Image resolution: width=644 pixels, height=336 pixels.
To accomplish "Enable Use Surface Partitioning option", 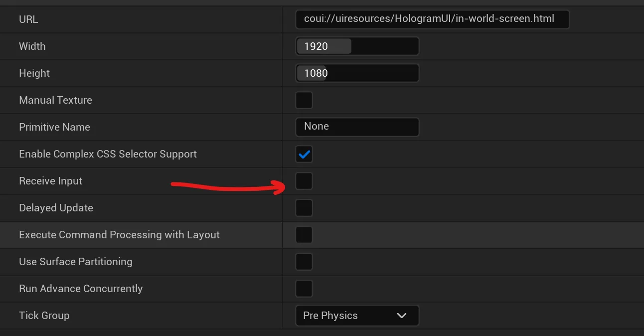I will click(304, 262).
